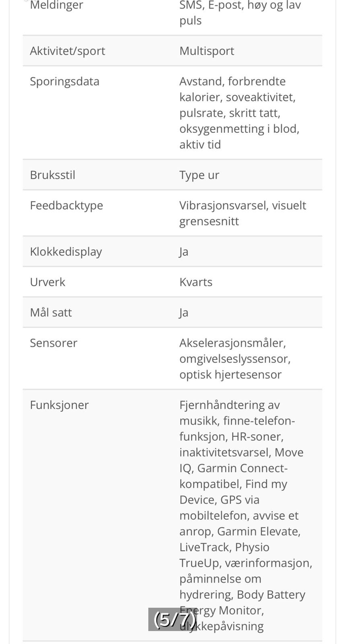Click the Type ur value
Screen dimensions: 345x644
point(199,175)
